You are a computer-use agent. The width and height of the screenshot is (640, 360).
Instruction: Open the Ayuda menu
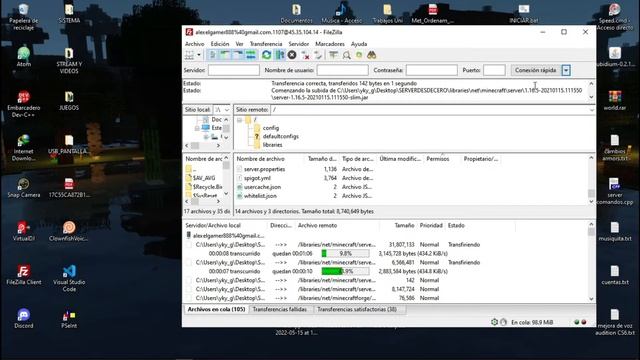click(359, 44)
